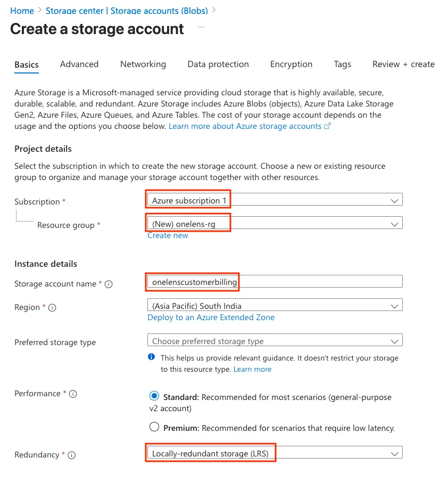Switch to the Advanced tab
Image resolution: width=448 pixels, height=482 pixels.
pyautogui.click(x=79, y=64)
